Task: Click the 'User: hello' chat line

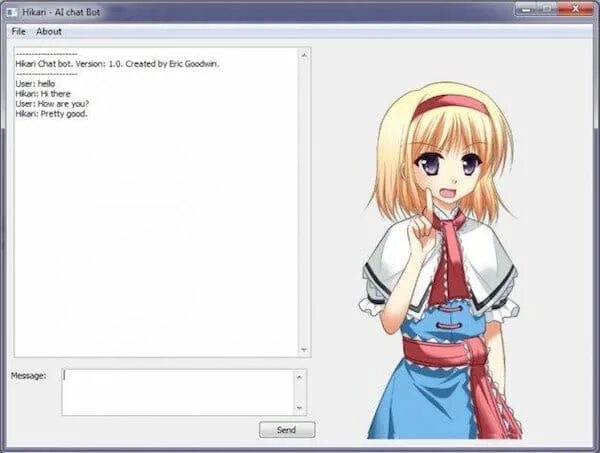Action: tap(35, 84)
